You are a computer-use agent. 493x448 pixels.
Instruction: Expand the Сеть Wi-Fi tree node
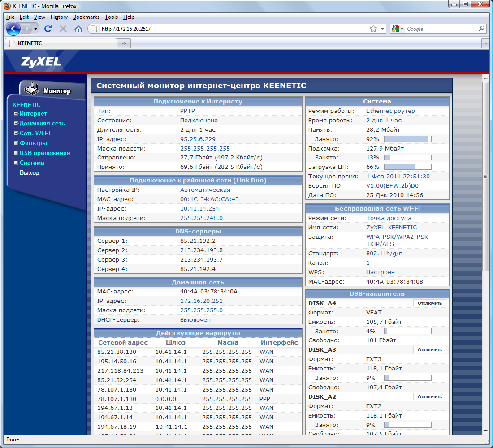tap(16, 134)
